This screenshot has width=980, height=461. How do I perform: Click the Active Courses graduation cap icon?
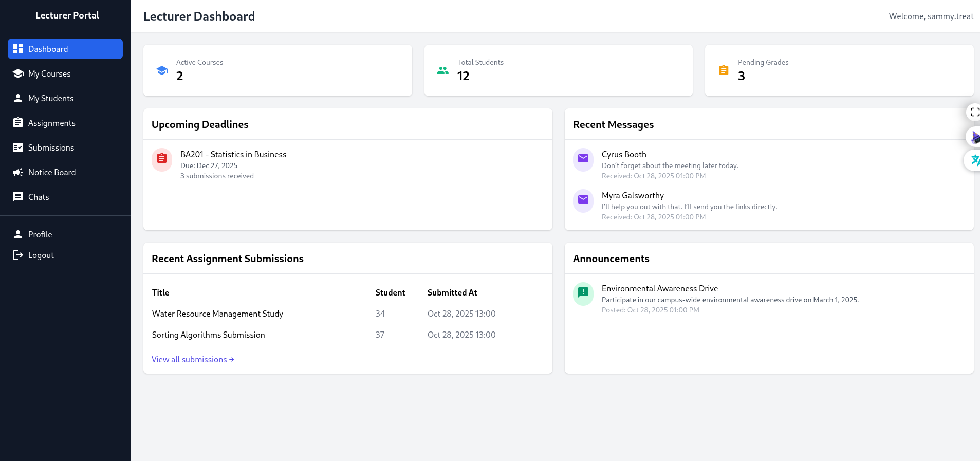[162, 70]
